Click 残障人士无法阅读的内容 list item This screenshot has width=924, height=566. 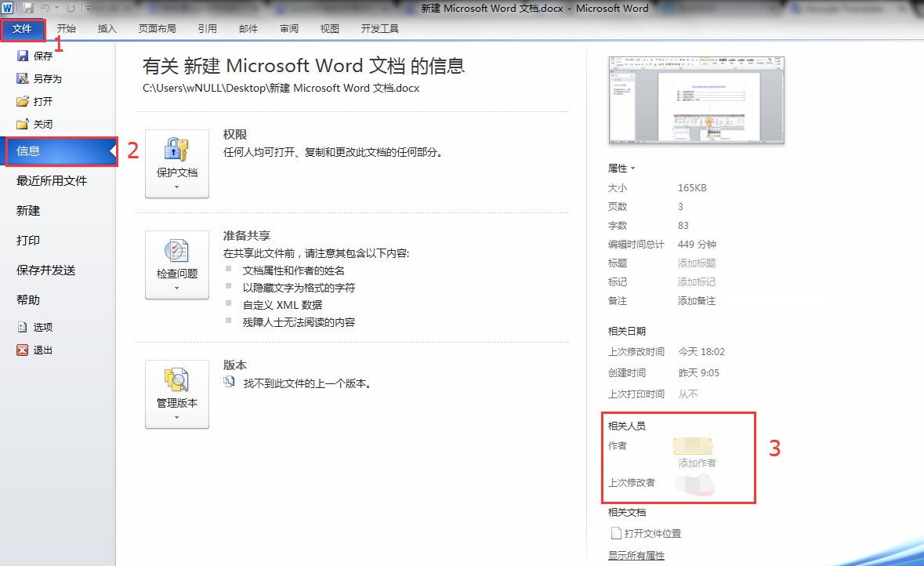299,322
